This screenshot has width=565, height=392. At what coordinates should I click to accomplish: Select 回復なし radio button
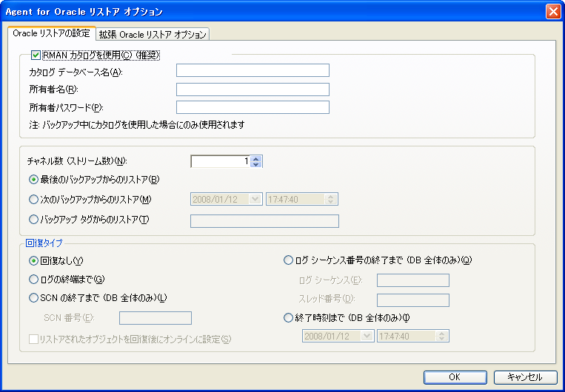pyautogui.click(x=33, y=261)
